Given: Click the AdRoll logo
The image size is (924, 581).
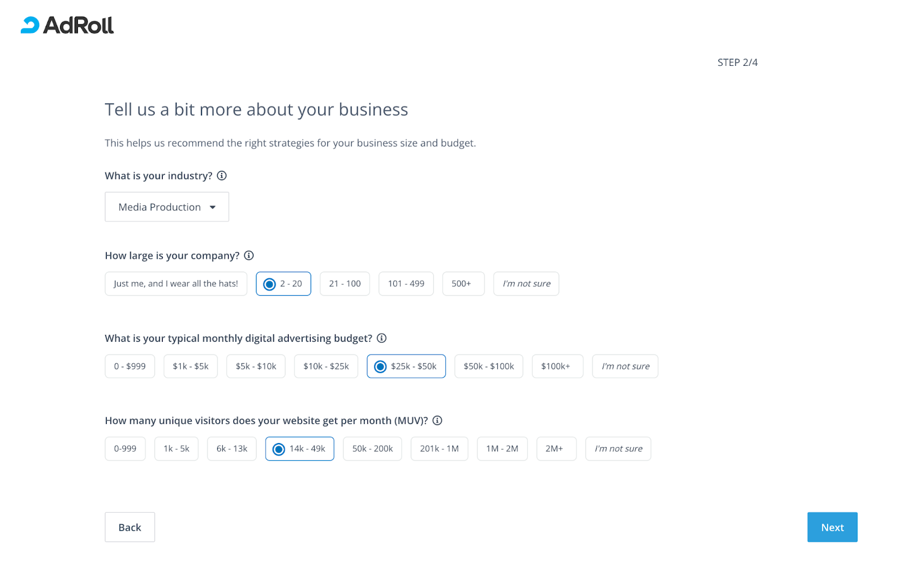Looking at the screenshot, I should (68, 25).
